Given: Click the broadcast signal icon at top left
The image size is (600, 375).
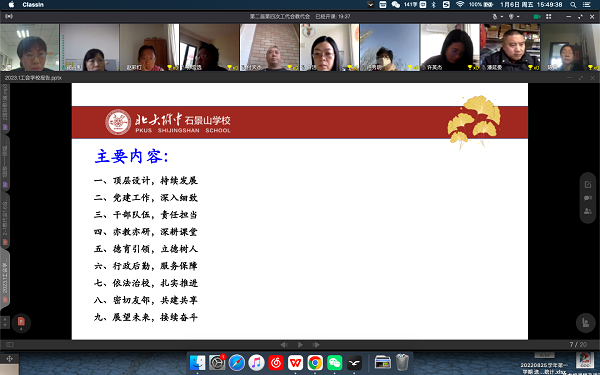Looking at the screenshot, I should 9,16.
